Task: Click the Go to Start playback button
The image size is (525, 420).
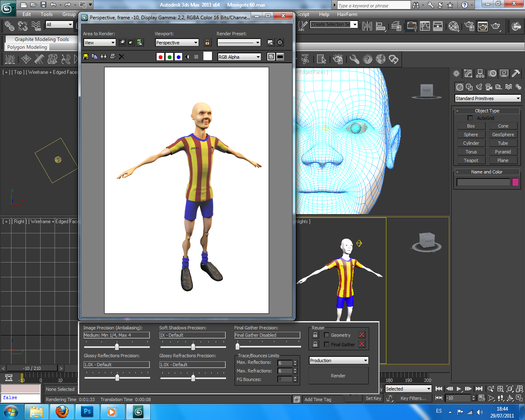Action: [439, 389]
